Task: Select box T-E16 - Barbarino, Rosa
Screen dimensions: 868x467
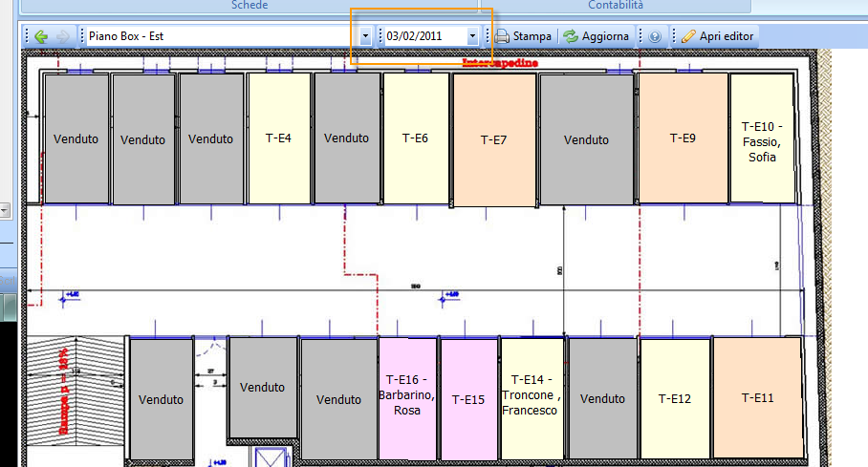Action: click(x=408, y=397)
